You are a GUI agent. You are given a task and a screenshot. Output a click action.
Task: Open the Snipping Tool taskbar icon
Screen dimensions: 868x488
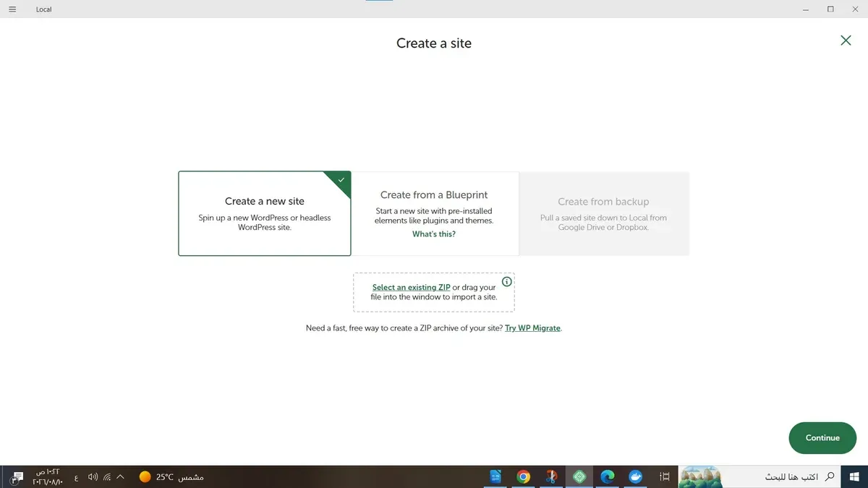pyautogui.click(x=551, y=476)
